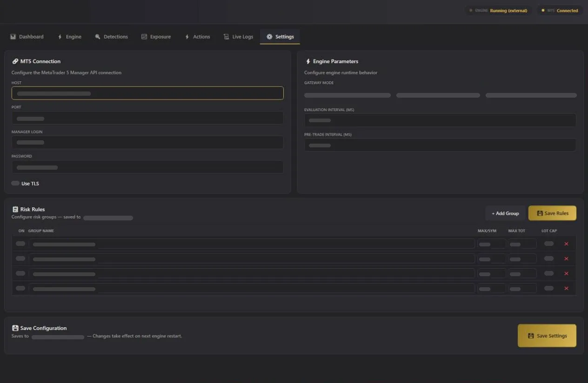This screenshot has height=383, width=588.
Task: Toggle LOT CAP in second risk row
Action: [x=549, y=258]
